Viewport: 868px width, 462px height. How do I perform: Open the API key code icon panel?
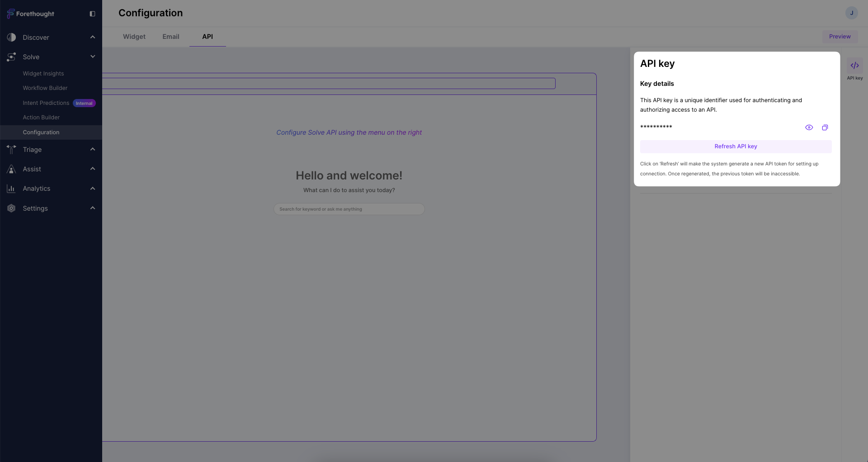854,66
